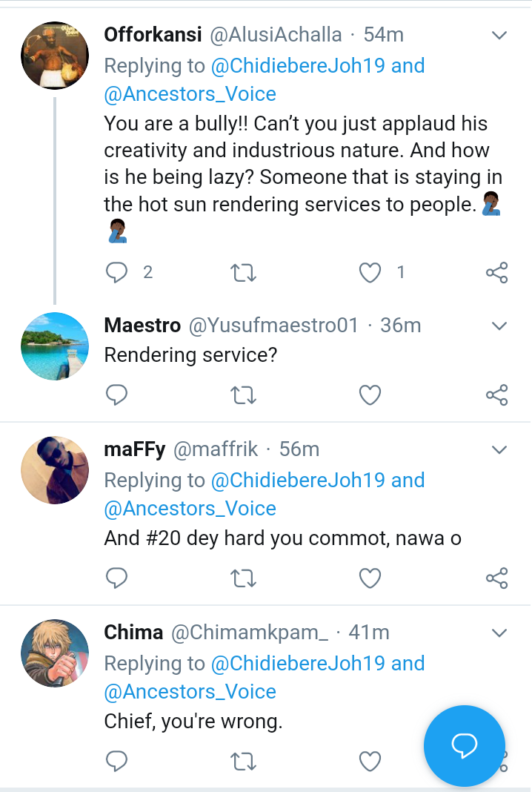Like Maestro's tweet with heart icon
This screenshot has height=792, width=532.
pos(370,395)
